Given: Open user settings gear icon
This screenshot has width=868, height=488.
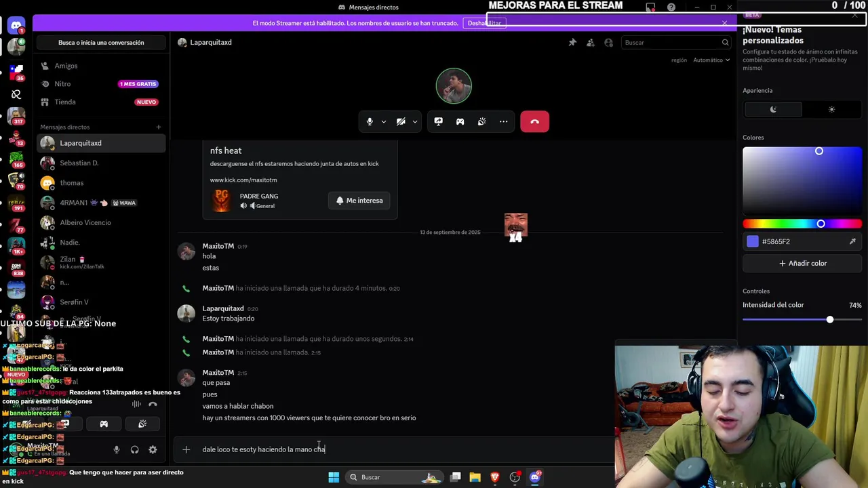Looking at the screenshot, I should coord(153,449).
